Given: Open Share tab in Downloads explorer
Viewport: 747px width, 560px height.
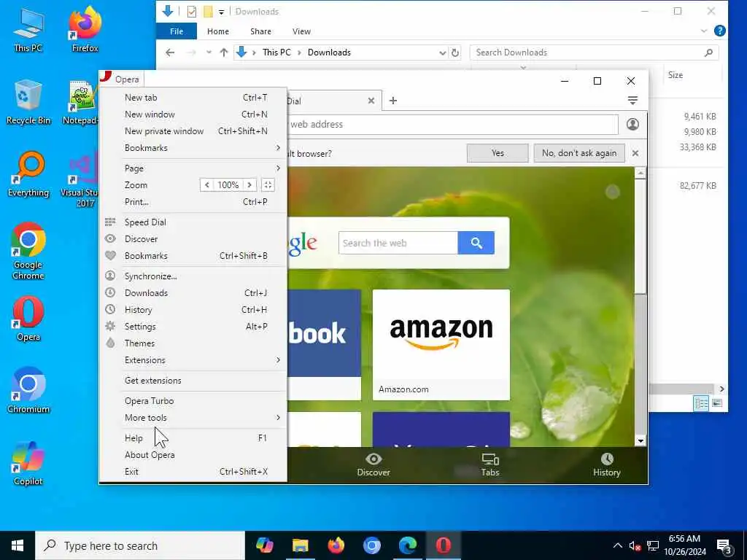Looking at the screenshot, I should click(260, 31).
